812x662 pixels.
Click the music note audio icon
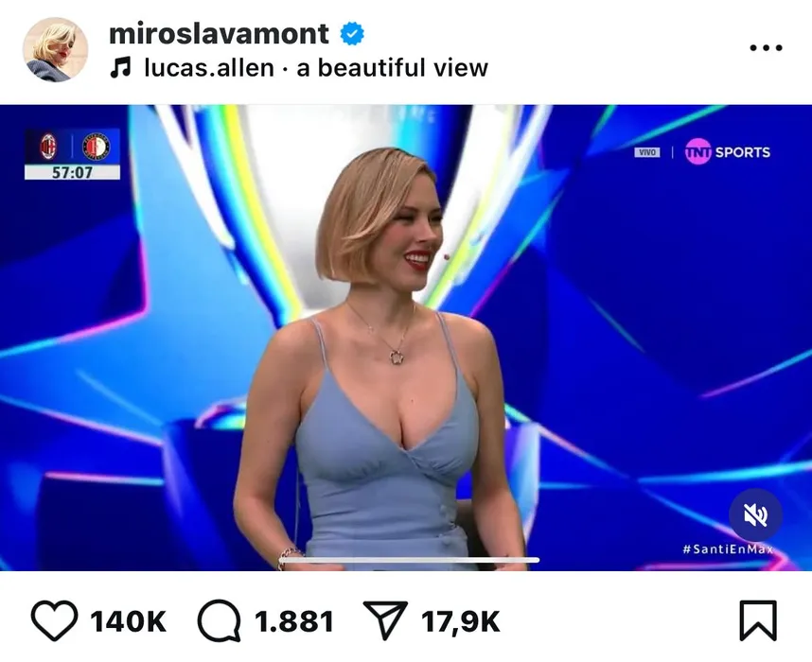point(121,68)
